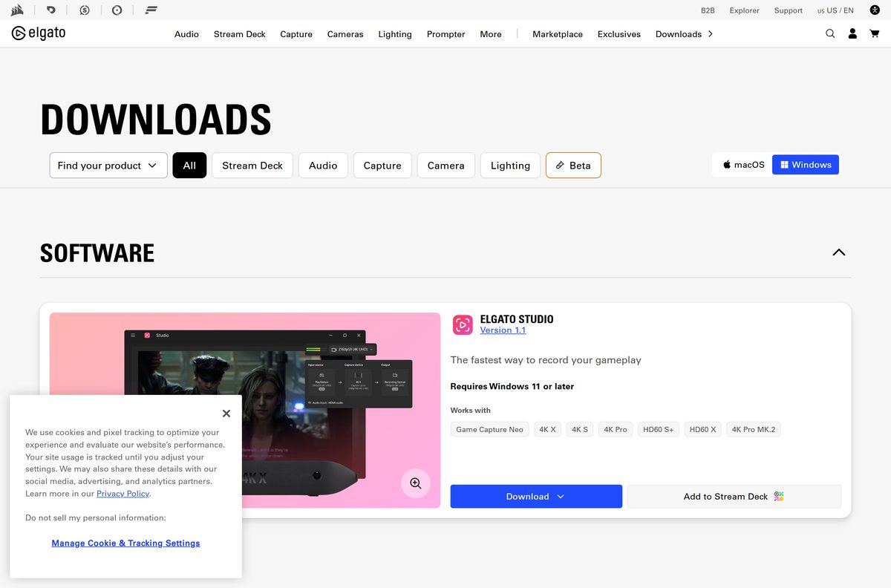Open Version 1.1 release notes link
Viewport: 891px width, 588px height.
coord(503,330)
